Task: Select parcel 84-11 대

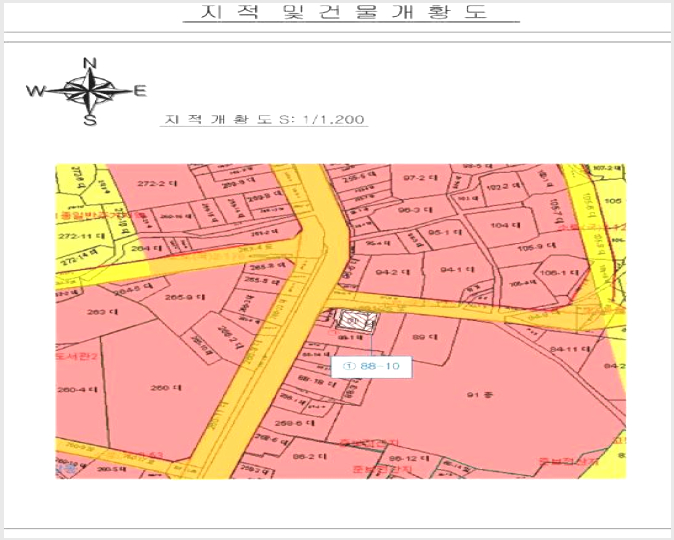Action: [x=570, y=349]
